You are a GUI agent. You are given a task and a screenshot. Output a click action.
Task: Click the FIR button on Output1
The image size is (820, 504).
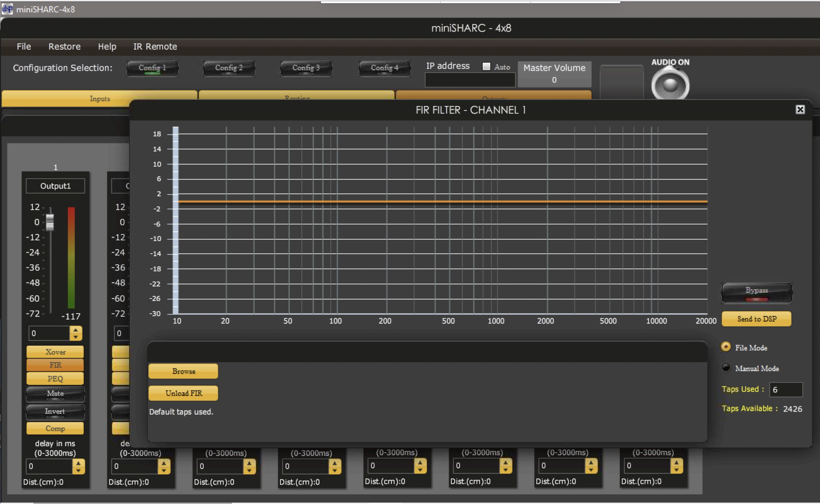55,365
